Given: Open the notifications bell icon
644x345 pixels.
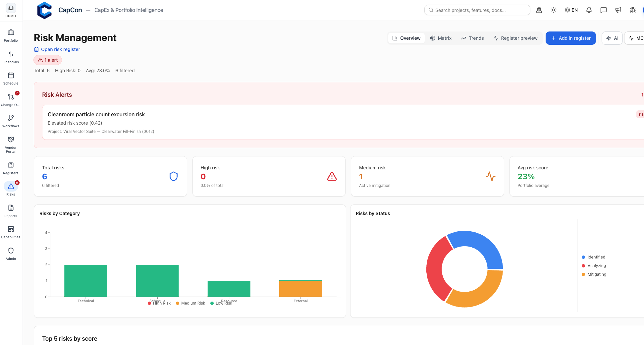Looking at the screenshot, I should click(x=589, y=10).
